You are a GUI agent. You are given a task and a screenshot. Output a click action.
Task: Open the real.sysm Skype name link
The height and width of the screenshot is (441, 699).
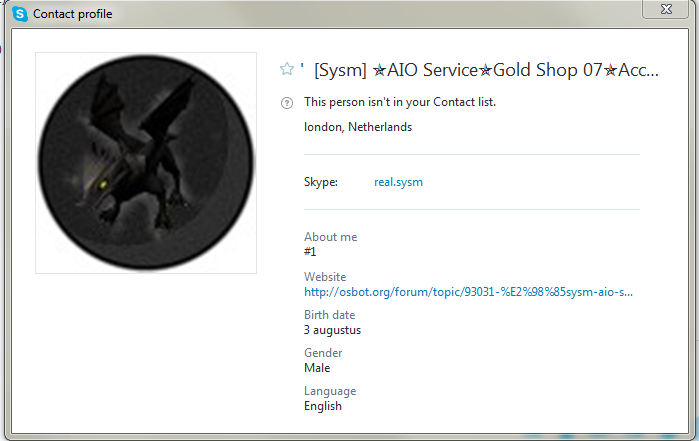[398, 182]
